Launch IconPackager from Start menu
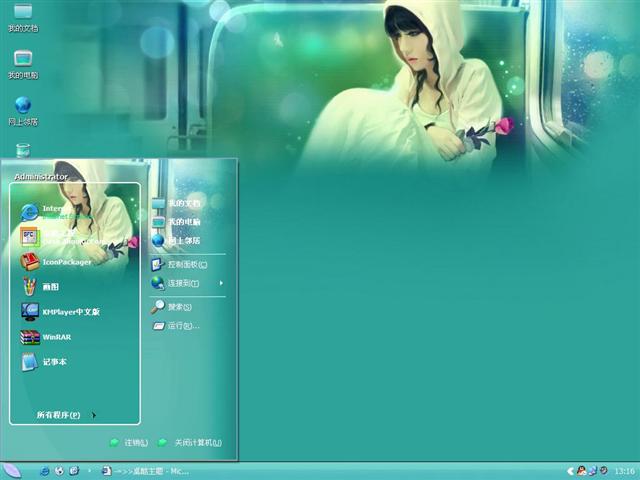The width and height of the screenshot is (640, 480). [56, 262]
